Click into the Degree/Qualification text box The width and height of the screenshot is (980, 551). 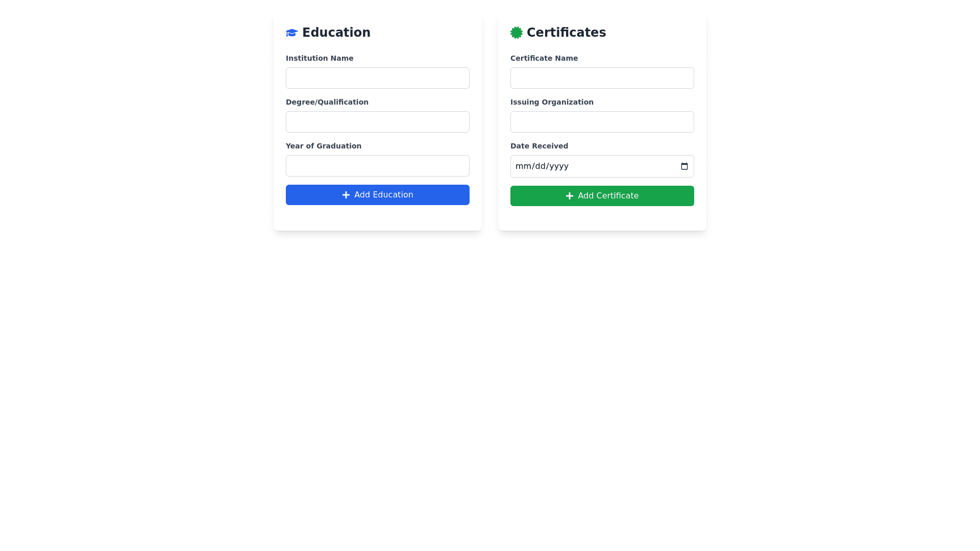[377, 122]
